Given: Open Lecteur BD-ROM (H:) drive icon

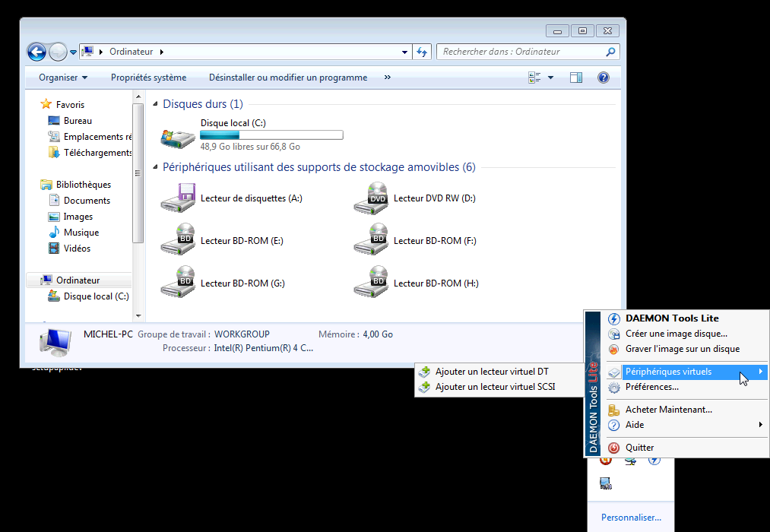Looking at the screenshot, I should pos(371,283).
